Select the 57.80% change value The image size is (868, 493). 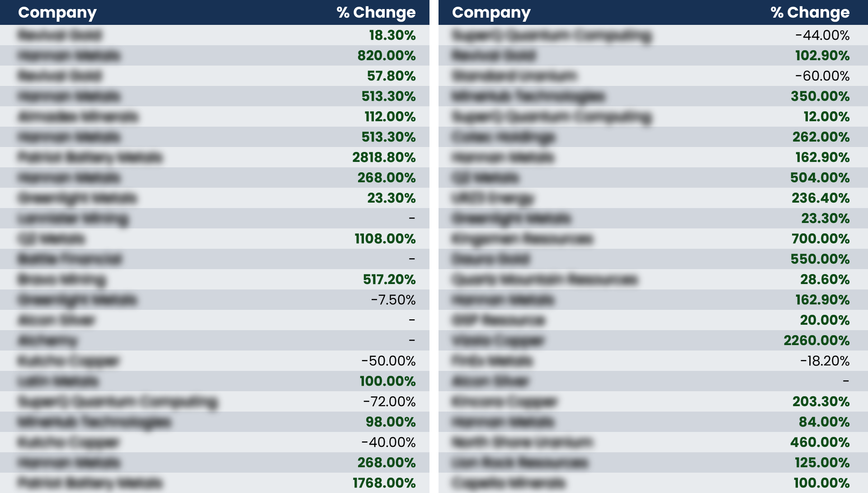pos(391,76)
